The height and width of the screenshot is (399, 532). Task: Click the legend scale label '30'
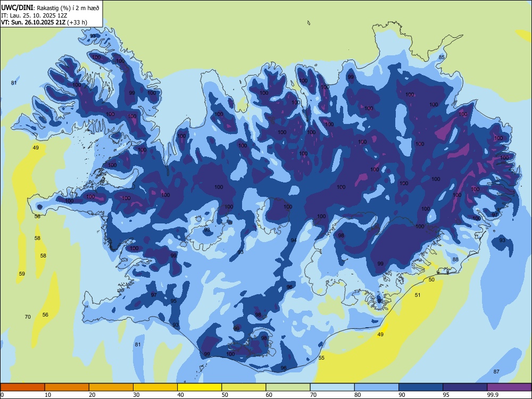click(x=136, y=395)
